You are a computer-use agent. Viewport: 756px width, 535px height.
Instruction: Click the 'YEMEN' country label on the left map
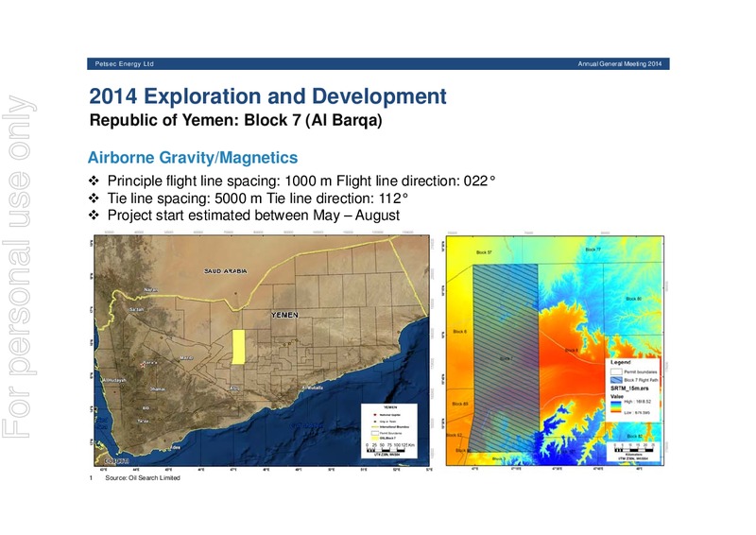coord(284,315)
